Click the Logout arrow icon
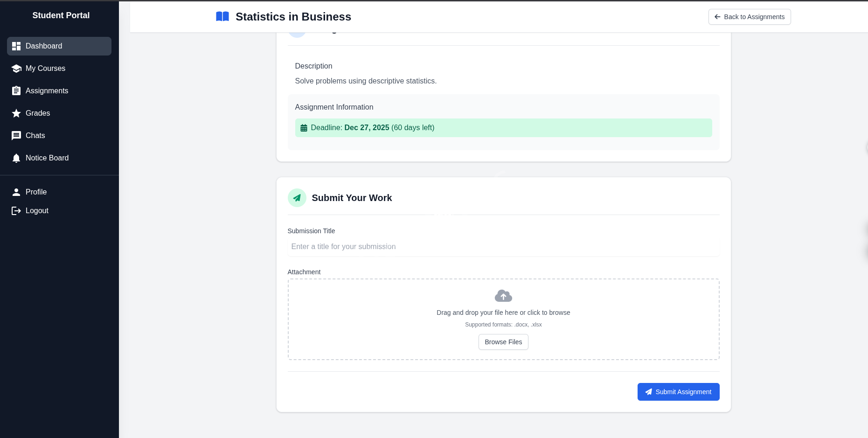 tap(16, 211)
